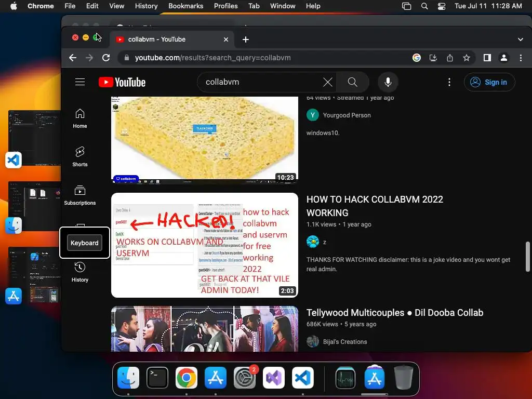The height and width of the screenshot is (399, 532).
Task: Share this page from address bar
Action: point(450,58)
